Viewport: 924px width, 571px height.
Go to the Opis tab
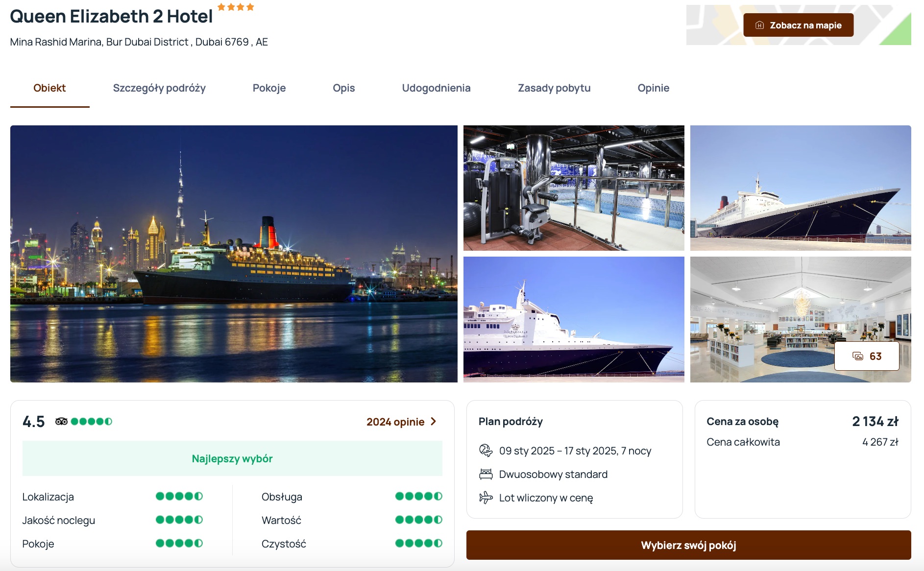343,88
